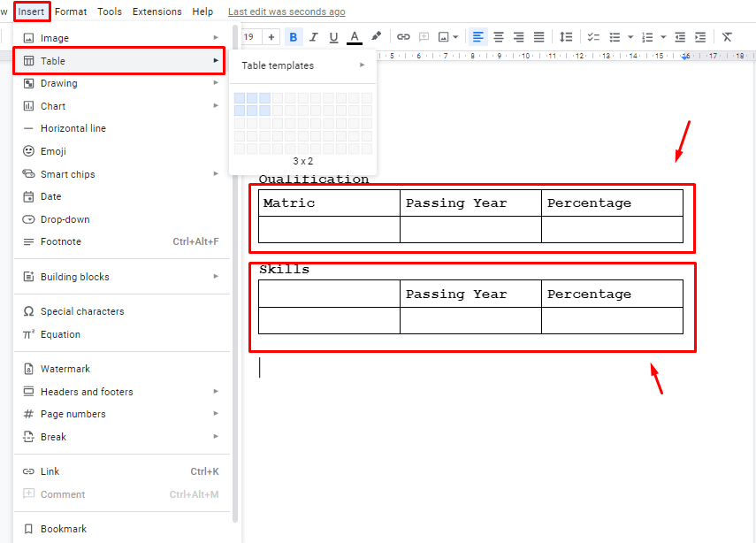756x543 pixels.
Task: Insert a Footnote
Action: pos(121,241)
